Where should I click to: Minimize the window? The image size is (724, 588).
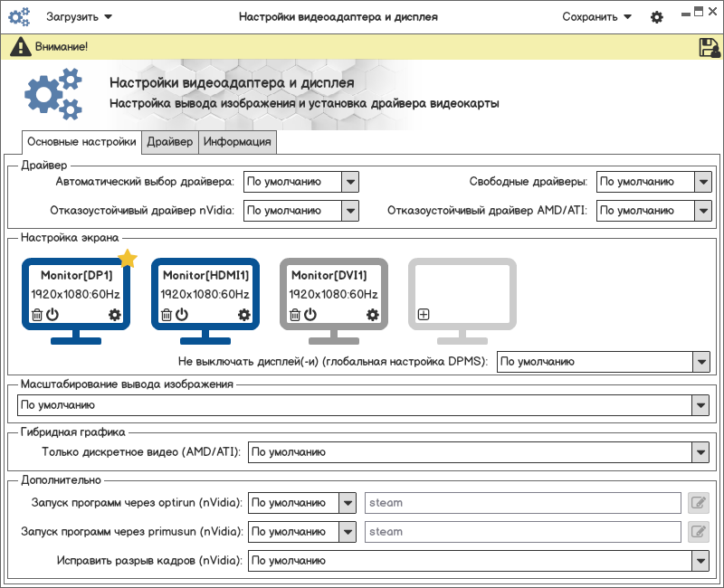tap(686, 14)
